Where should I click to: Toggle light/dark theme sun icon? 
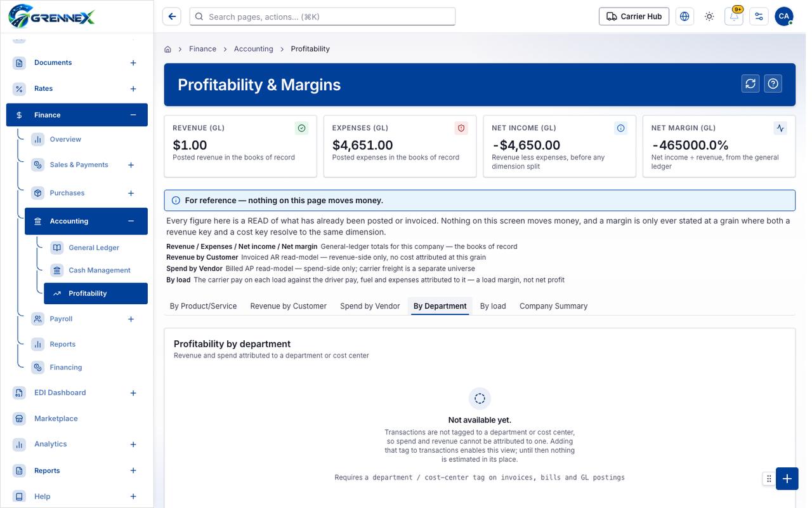coord(709,17)
